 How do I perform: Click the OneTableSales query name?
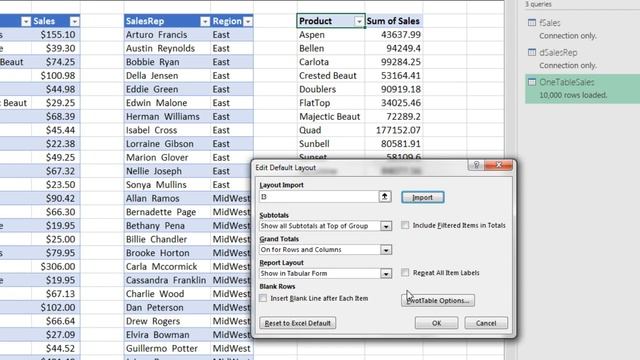coord(567,82)
